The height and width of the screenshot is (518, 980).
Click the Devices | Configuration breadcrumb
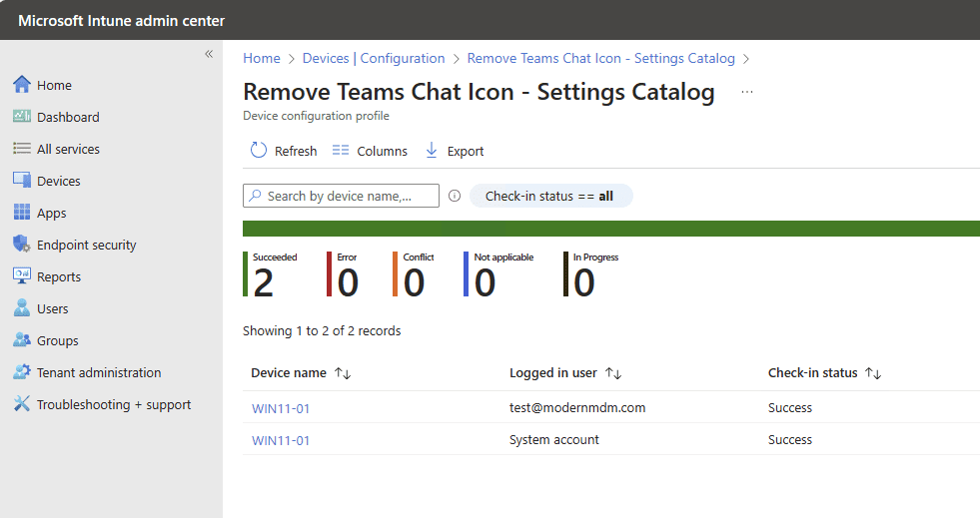(x=374, y=58)
